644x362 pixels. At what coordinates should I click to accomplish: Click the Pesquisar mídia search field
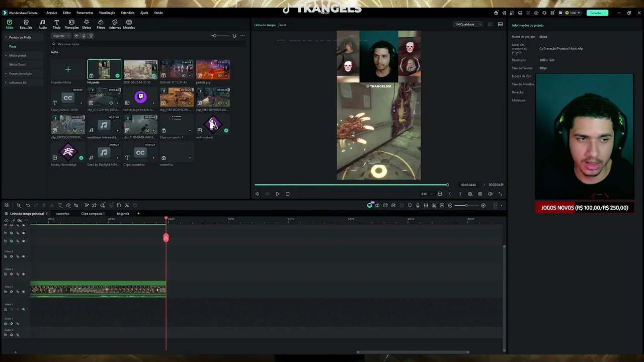coord(148,44)
